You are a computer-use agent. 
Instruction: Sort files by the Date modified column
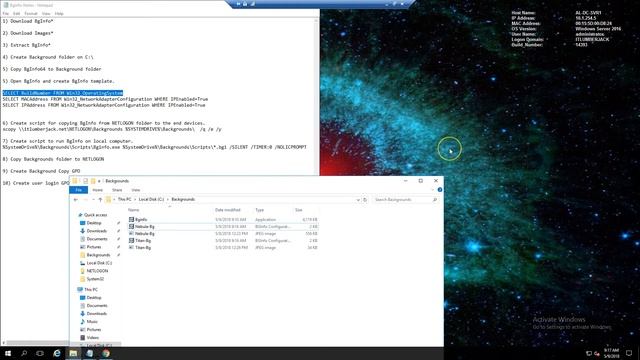pos(228,210)
